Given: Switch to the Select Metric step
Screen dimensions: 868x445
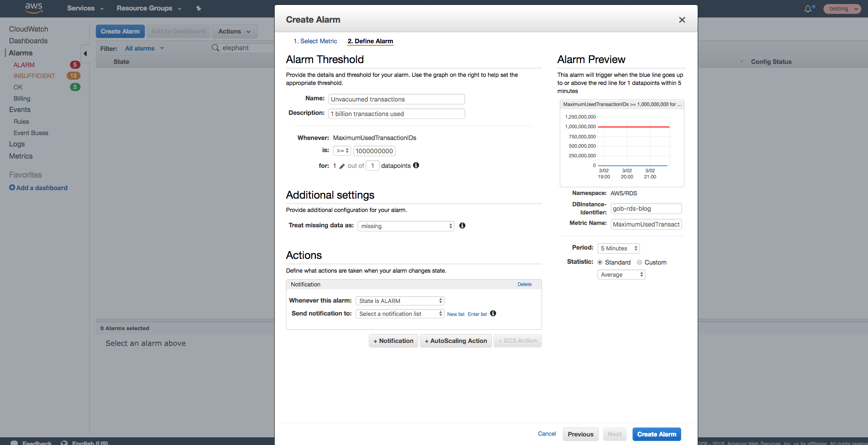Looking at the screenshot, I should coord(316,41).
